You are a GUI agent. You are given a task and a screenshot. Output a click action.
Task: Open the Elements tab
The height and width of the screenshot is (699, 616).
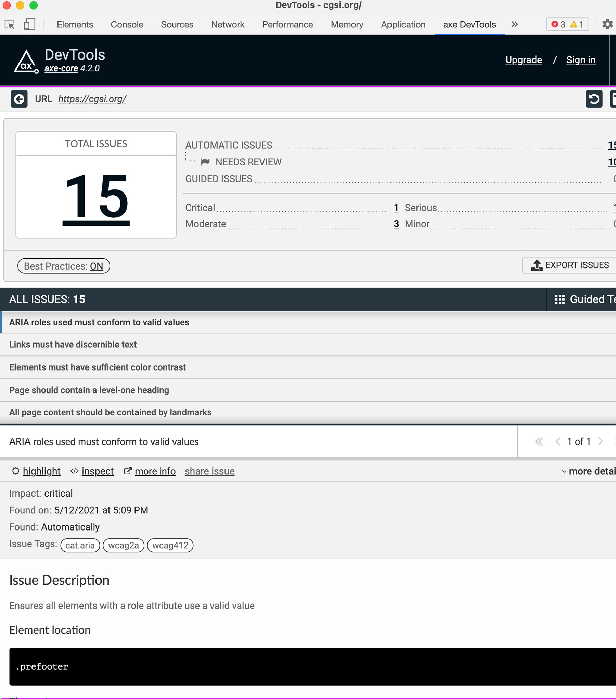tap(75, 25)
